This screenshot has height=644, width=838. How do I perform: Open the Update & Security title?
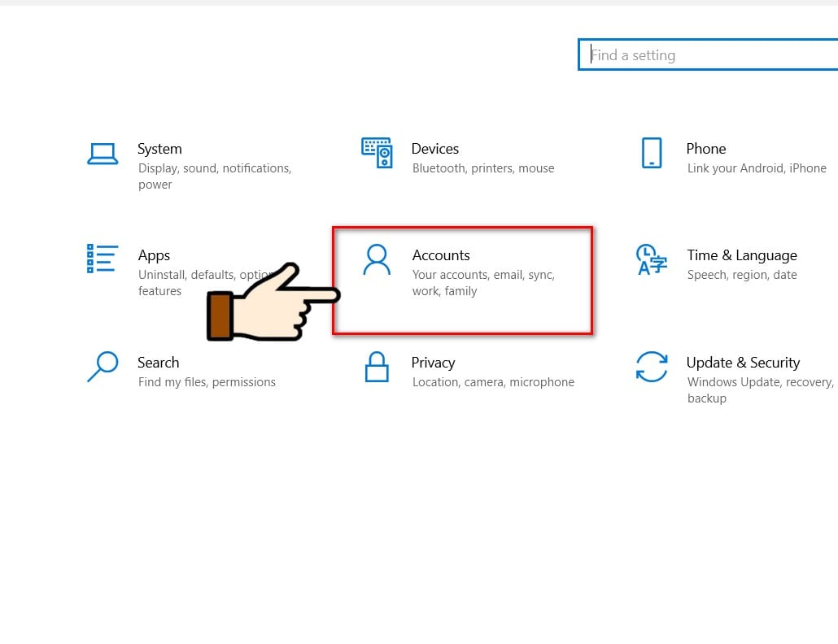click(743, 363)
